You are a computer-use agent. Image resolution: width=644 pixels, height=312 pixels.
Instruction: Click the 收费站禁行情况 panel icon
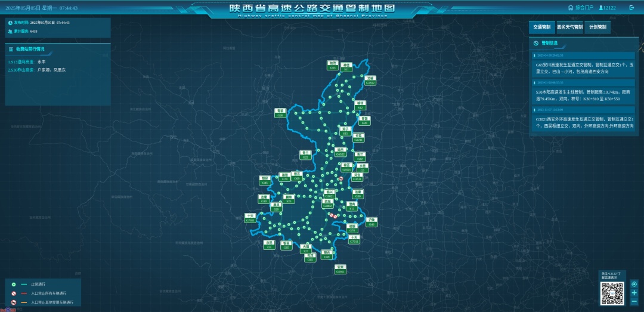[x=11, y=49]
